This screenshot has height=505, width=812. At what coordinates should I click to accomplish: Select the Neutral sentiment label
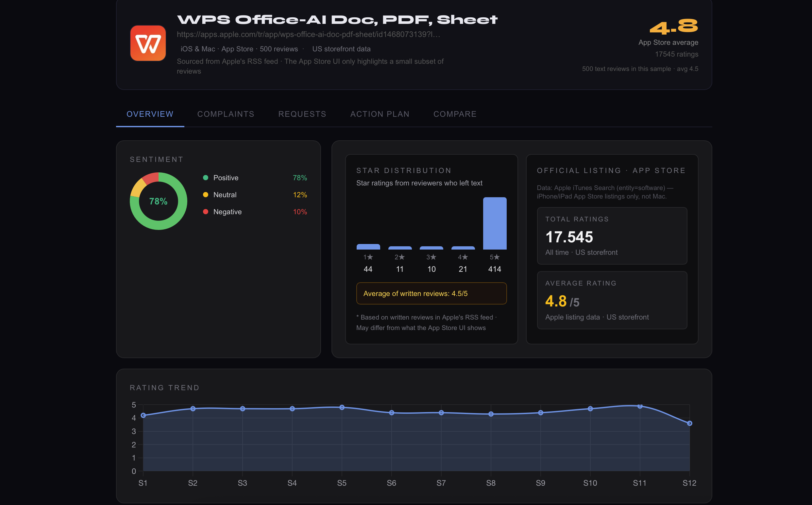225,195
